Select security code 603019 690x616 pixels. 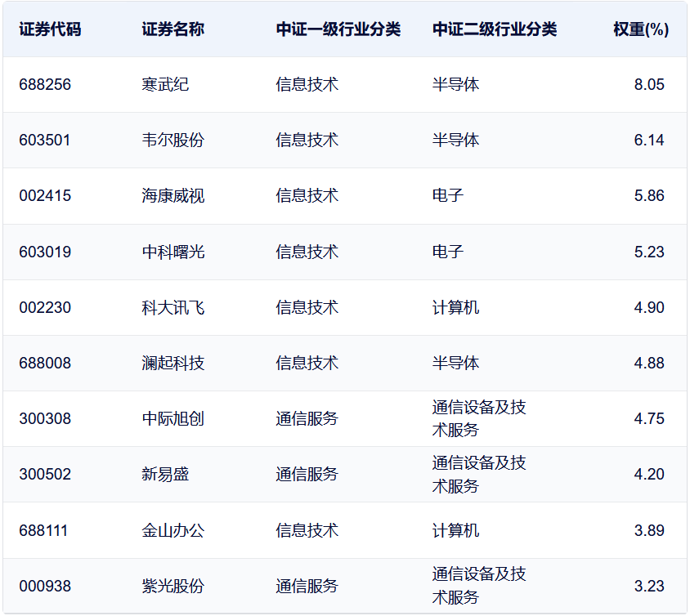click(x=45, y=252)
